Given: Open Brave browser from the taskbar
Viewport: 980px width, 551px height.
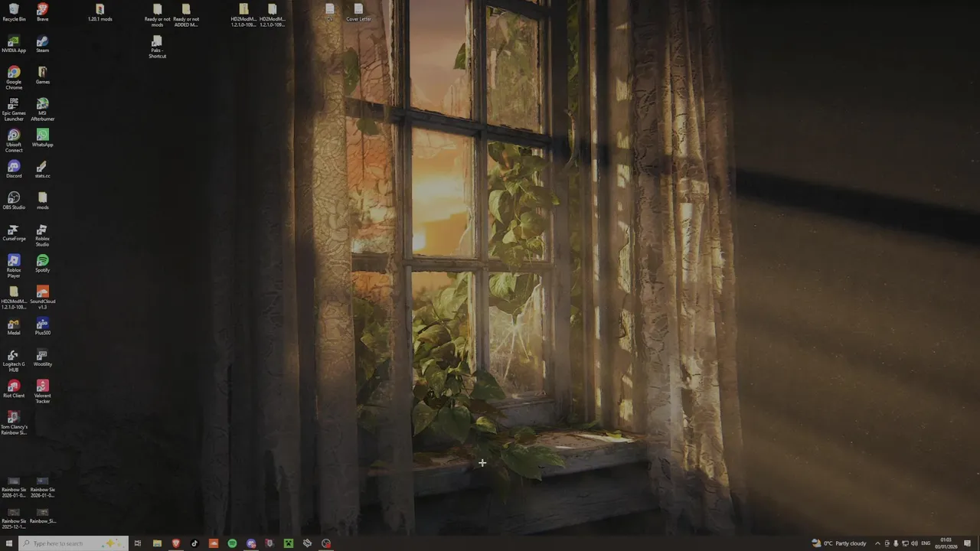Looking at the screenshot, I should point(176,543).
